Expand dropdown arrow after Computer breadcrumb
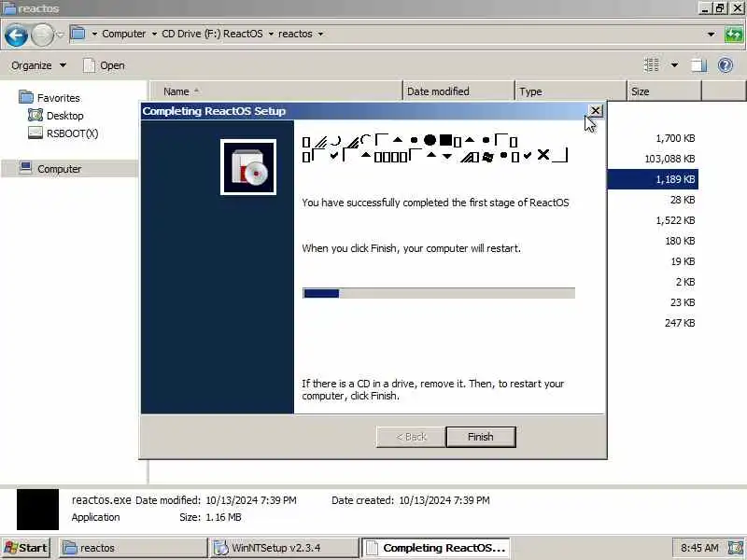 pyautogui.click(x=154, y=34)
